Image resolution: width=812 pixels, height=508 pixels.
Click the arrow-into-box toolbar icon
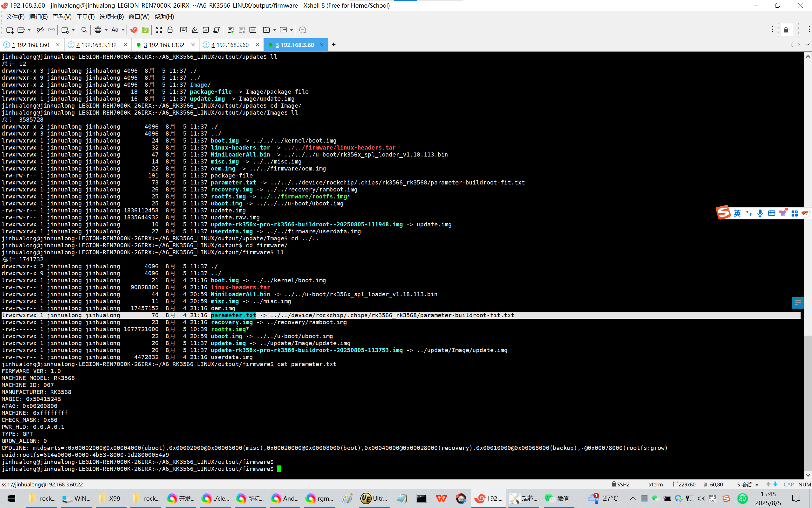click(206, 30)
